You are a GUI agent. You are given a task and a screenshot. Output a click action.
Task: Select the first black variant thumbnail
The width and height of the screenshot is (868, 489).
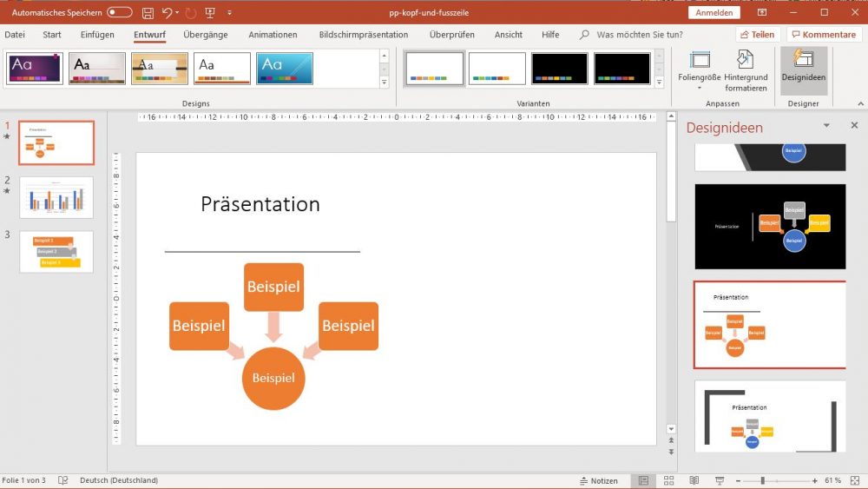coord(560,69)
